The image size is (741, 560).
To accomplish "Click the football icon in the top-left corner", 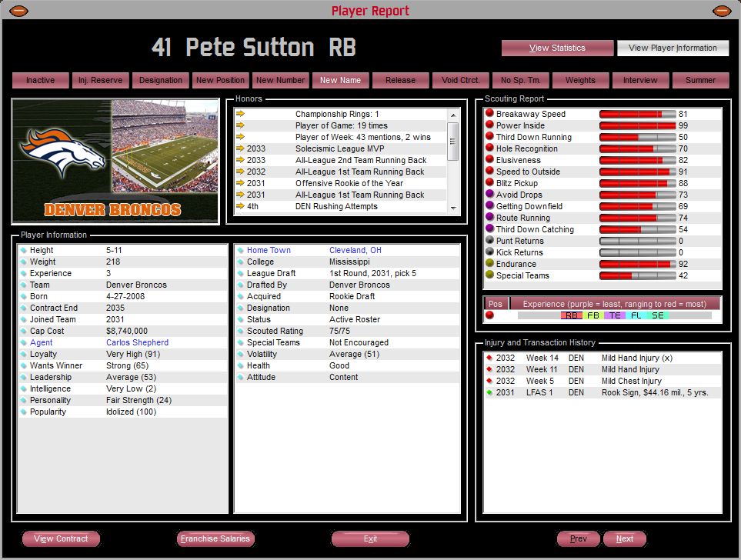I will click(x=19, y=11).
